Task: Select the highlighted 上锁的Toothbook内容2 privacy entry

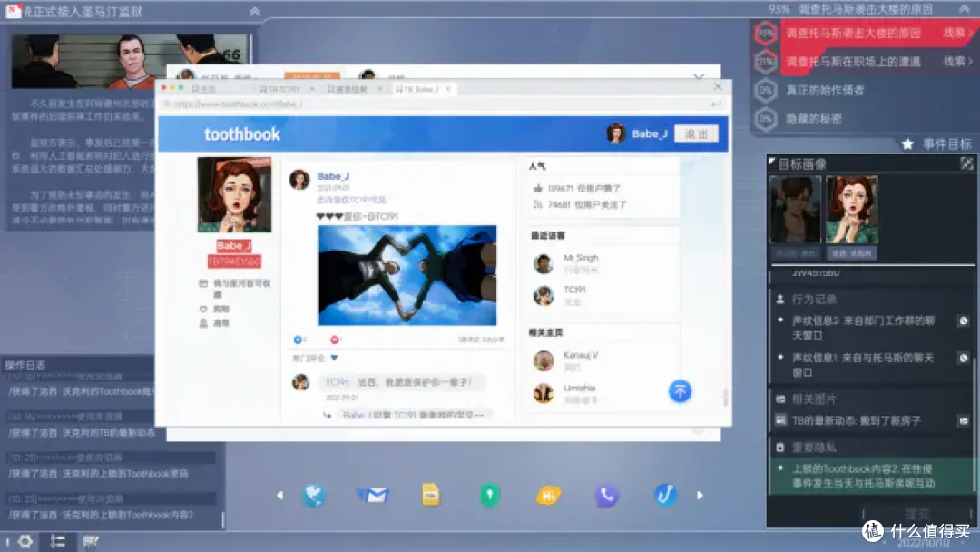Action: 871,476
